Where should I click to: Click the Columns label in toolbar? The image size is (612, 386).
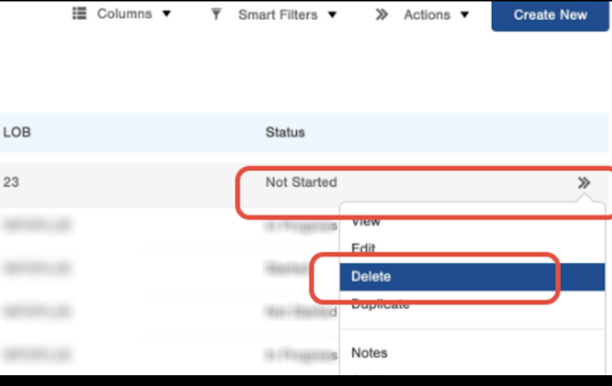pos(125,14)
